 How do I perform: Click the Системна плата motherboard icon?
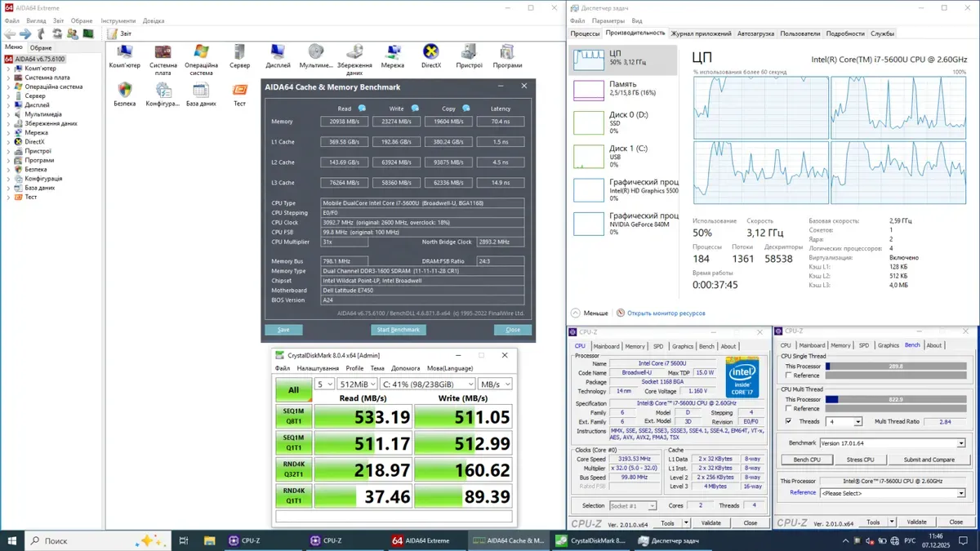pos(163,53)
